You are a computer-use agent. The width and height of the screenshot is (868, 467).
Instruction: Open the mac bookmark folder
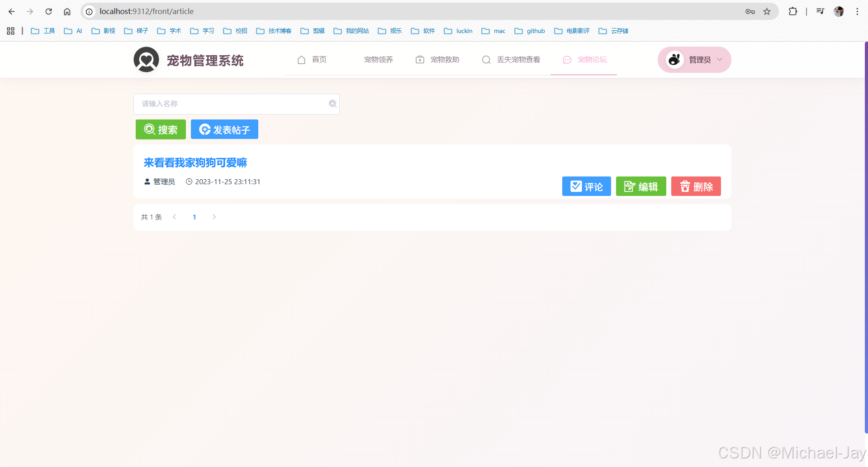click(x=493, y=31)
